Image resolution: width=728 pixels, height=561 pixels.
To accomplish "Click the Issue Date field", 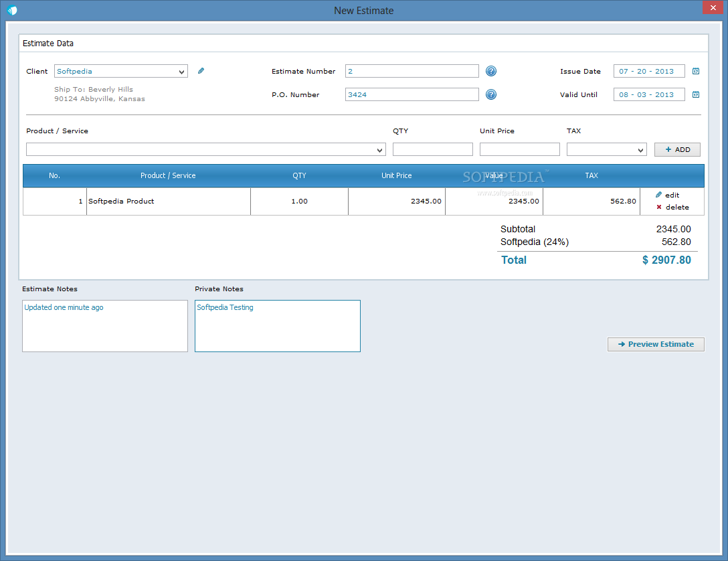I will pyautogui.click(x=649, y=71).
